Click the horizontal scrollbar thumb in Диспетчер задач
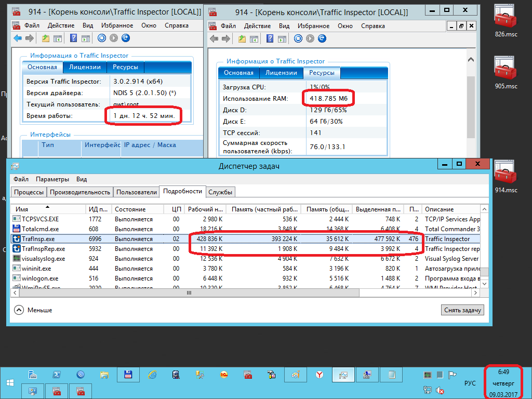Image resolution: width=532 pixels, height=399 pixels. [189, 293]
